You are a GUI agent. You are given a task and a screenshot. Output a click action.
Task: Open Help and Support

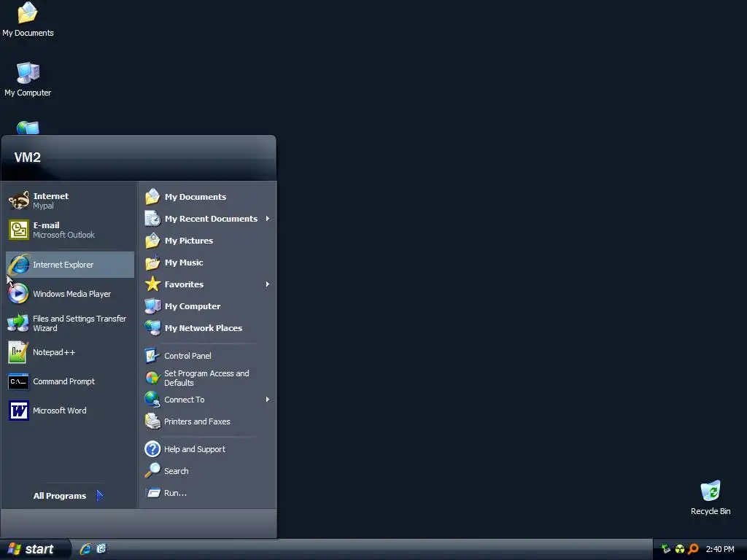coord(208,449)
